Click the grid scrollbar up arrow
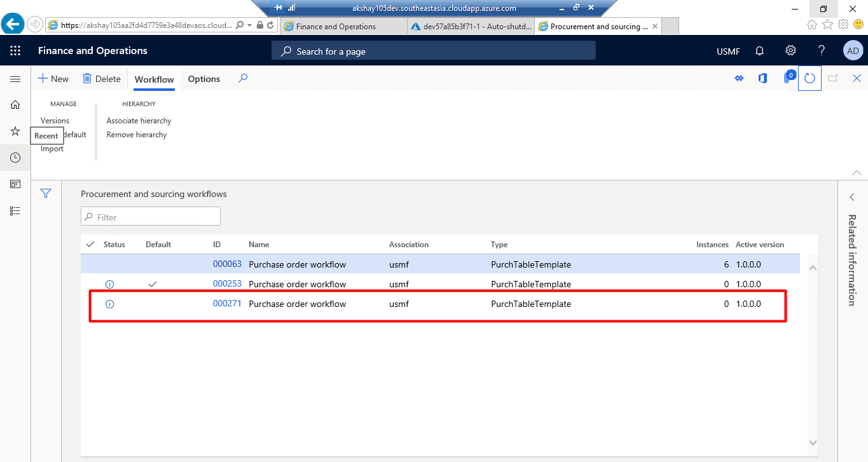The height and width of the screenshot is (462, 868). click(812, 268)
